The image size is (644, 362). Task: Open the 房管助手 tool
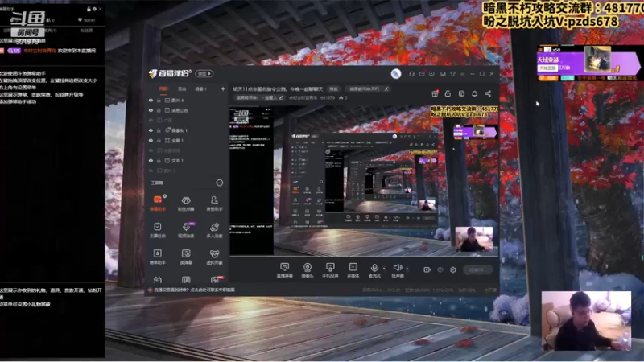[x=214, y=204]
